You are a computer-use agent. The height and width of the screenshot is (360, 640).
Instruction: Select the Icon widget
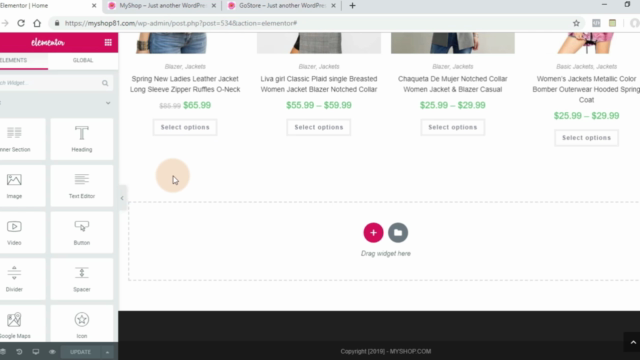82,324
